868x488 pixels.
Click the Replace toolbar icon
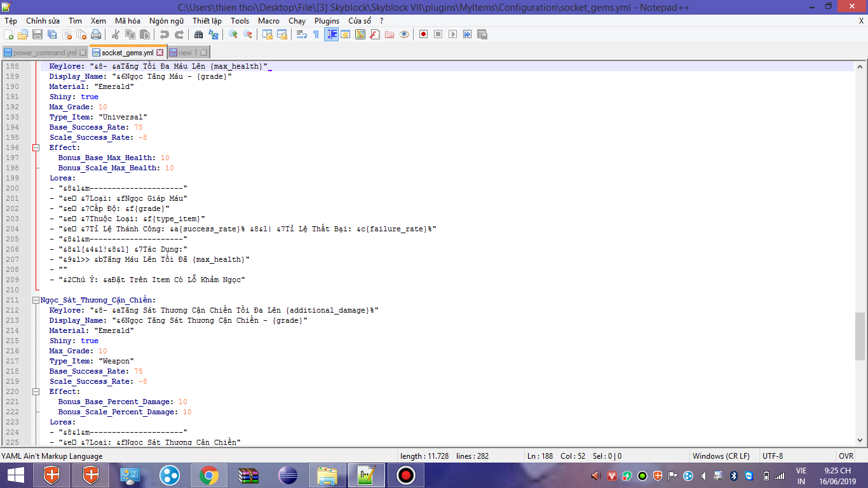[x=214, y=34]
